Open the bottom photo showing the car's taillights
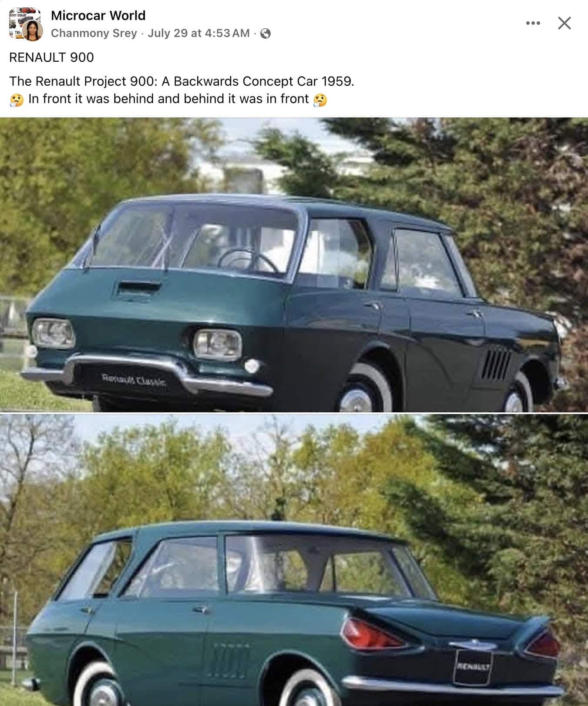Screen dimensions: 588x706 coord(294,560)
